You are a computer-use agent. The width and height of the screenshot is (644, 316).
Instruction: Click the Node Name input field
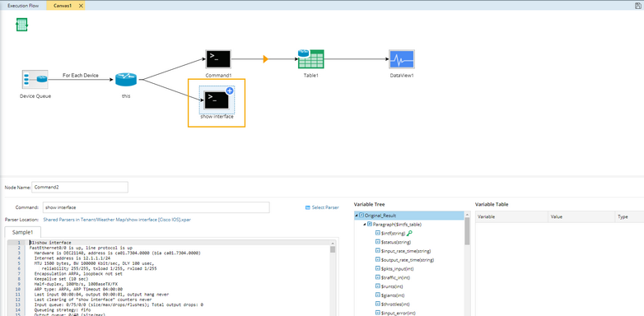(80, 187)
